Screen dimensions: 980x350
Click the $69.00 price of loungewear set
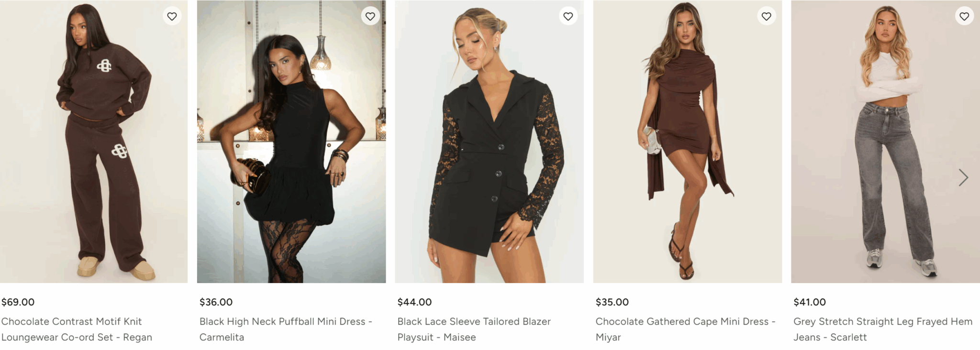click(18, 302)
